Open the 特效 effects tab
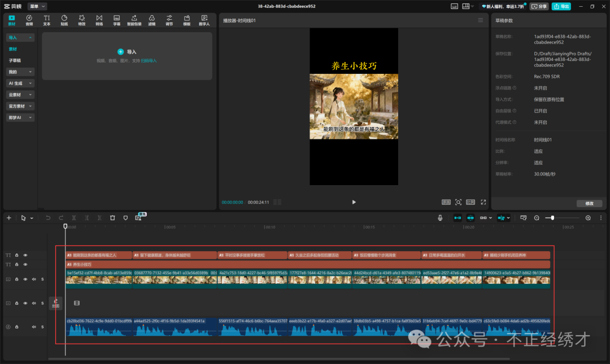The height and width of the screenshot is (364, 610). 82,20
